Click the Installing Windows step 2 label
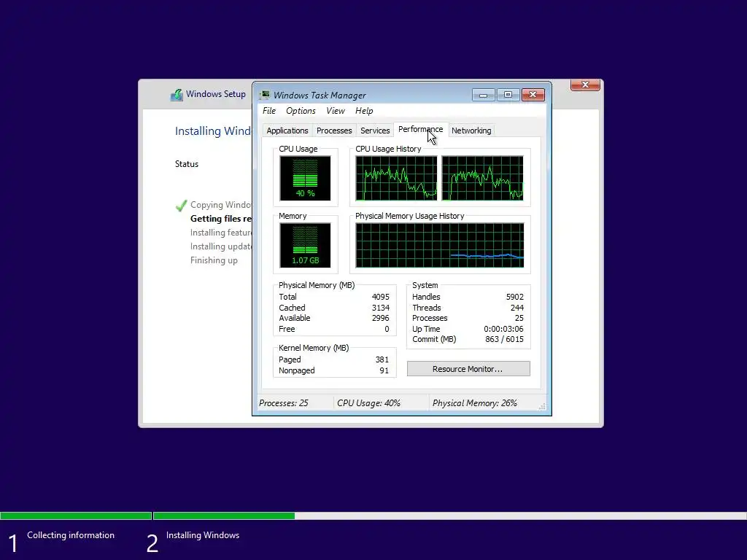 click(203, 535)
